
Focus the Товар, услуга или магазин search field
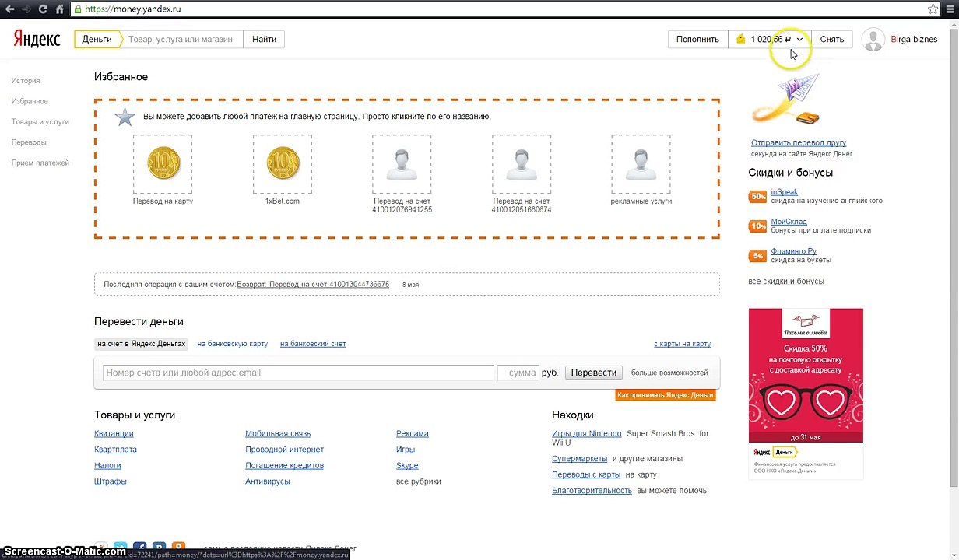coord(182,39)
